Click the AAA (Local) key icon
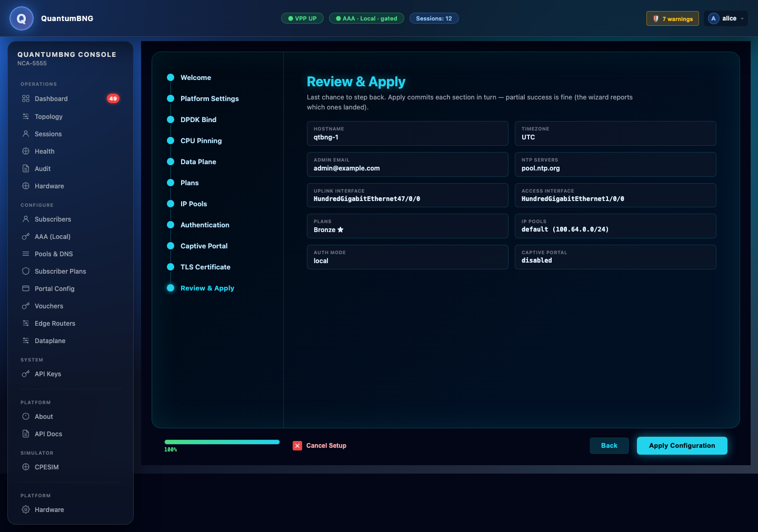The height and width of the screenshot is (532, 758). click(26, 236)
